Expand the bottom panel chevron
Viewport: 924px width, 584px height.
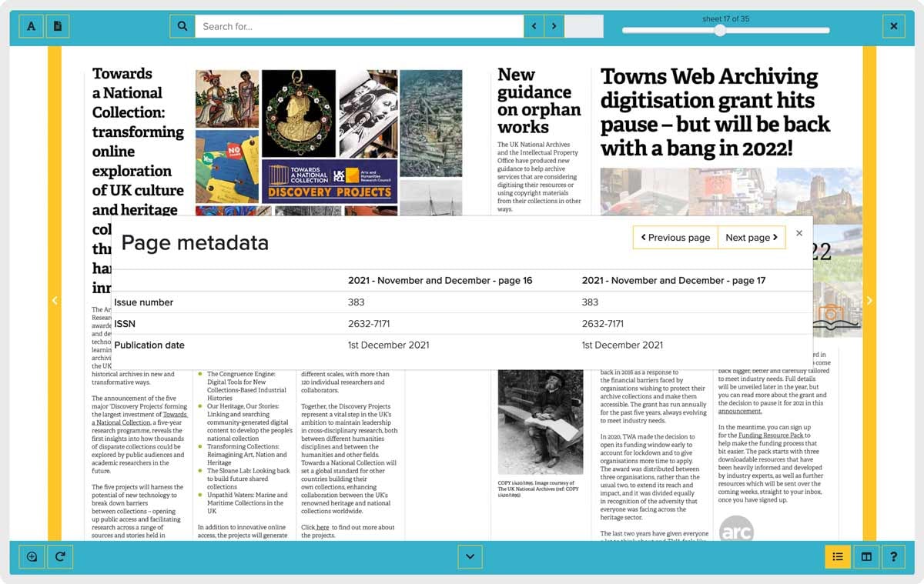pyautogui.click(x=470, y=556)
